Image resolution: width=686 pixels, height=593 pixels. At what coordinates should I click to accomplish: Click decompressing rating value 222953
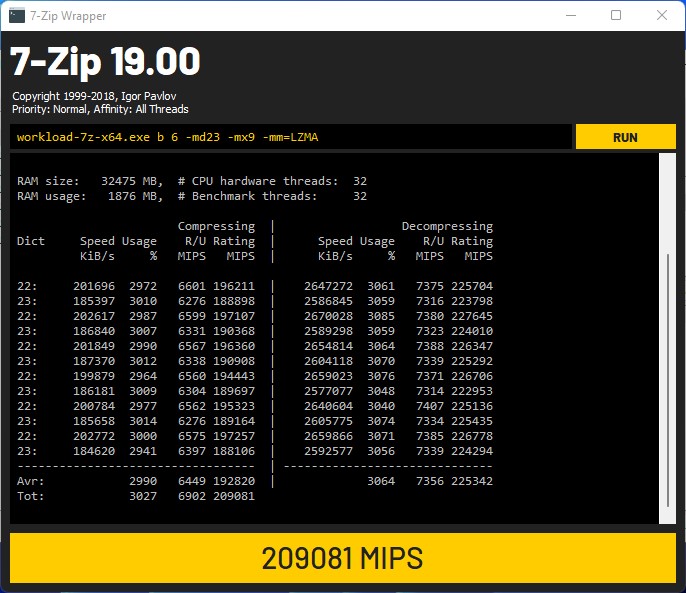(472, 391)
